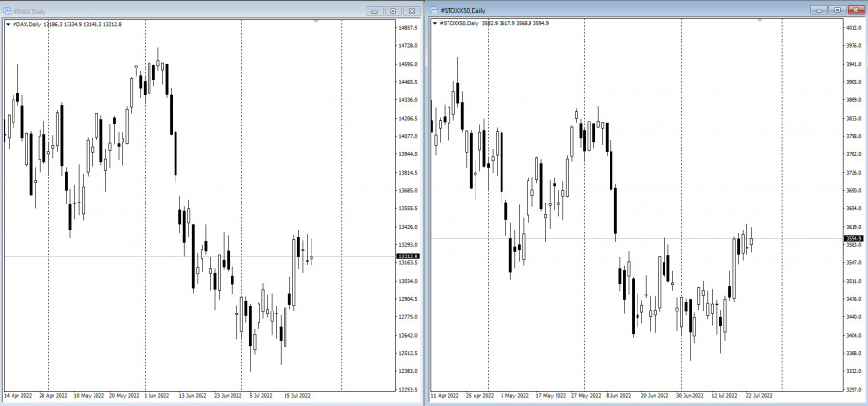The height and width of the screenshot is (406, 868).
Task: Expand the triangle menu beside #DAX,Daily label
Action: (x=7, y=24)
